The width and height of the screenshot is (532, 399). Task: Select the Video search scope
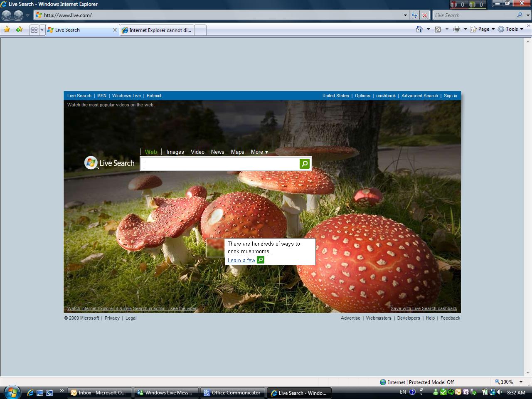(197, 152)
